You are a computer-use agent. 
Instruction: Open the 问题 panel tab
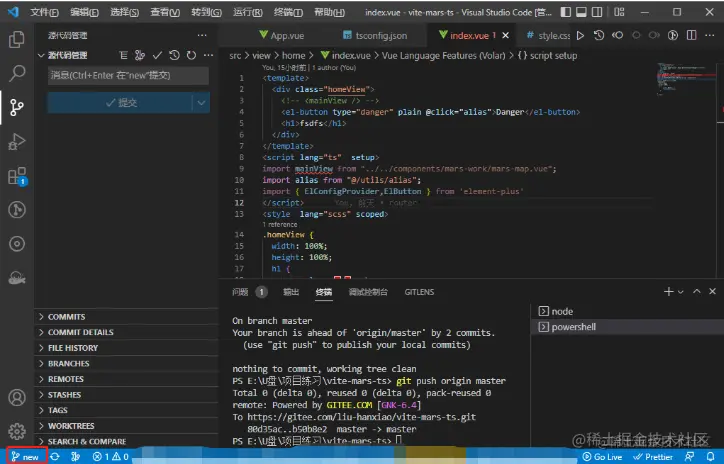pos(249,292)
